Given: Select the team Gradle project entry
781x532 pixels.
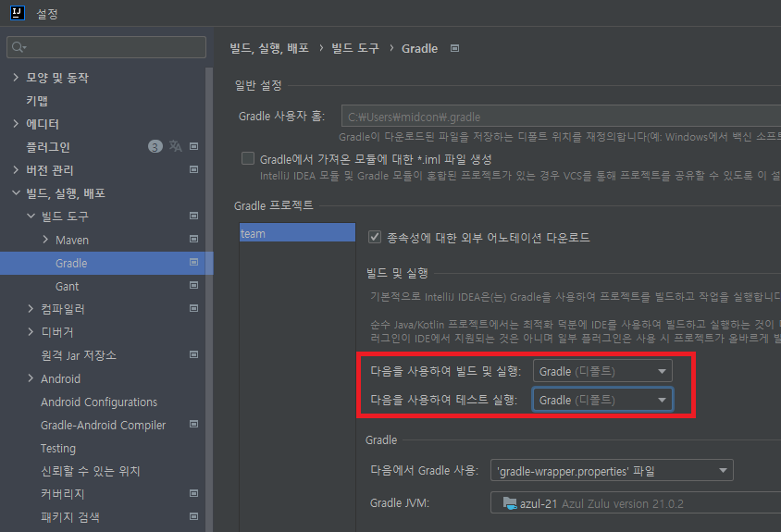Looking at the screenshot, I should [297, 233].
